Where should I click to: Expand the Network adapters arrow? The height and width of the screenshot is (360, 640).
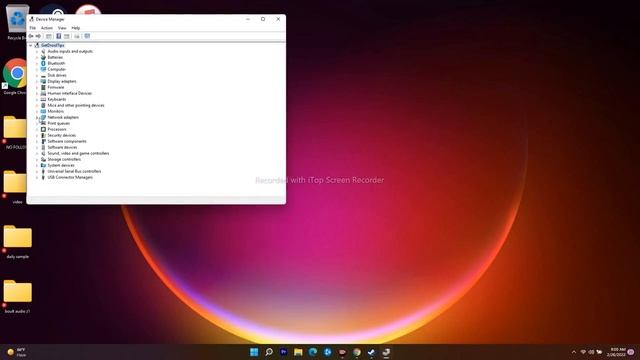pos(37,117)
